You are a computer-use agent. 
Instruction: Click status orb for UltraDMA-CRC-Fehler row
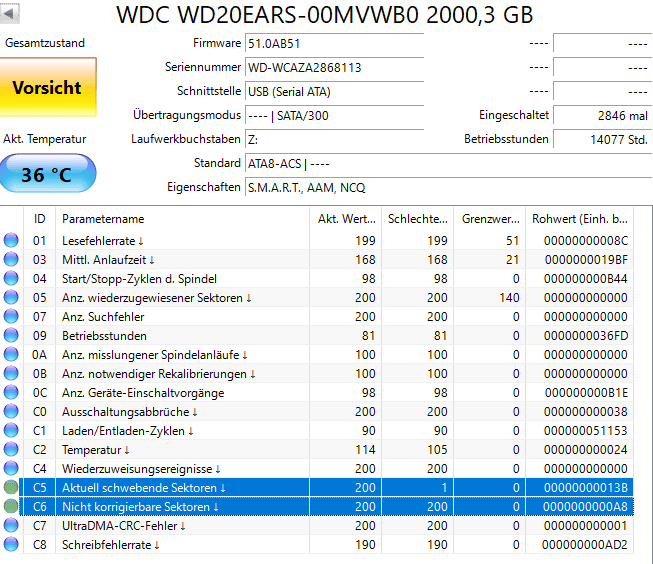(x=11, y=526)
